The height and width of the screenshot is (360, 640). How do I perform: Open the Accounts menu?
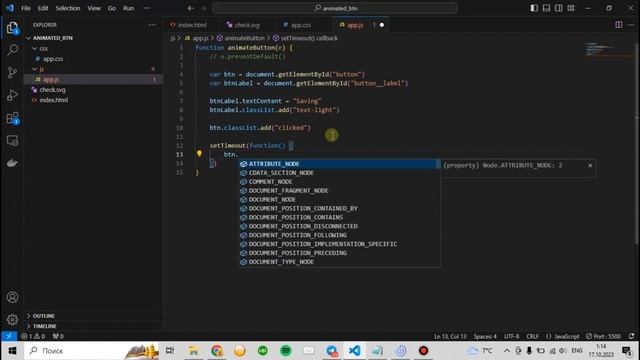tap(12, 297)
